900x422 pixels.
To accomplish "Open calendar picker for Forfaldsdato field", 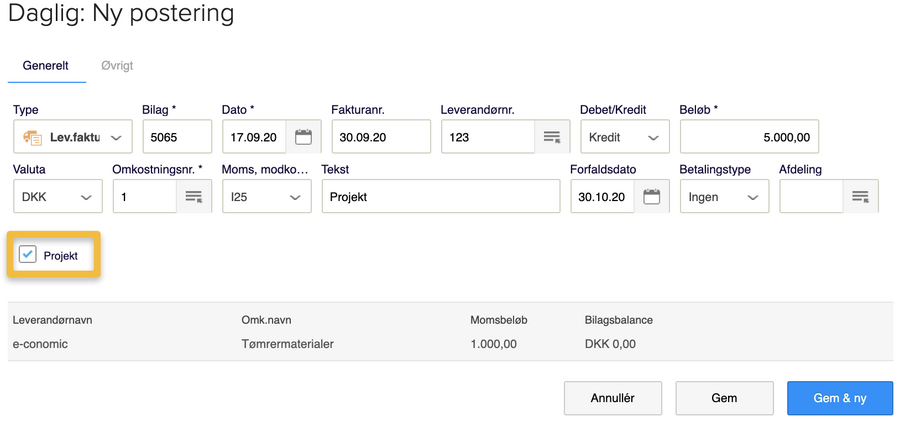I will pyautogui.click(x=652, y=197).
